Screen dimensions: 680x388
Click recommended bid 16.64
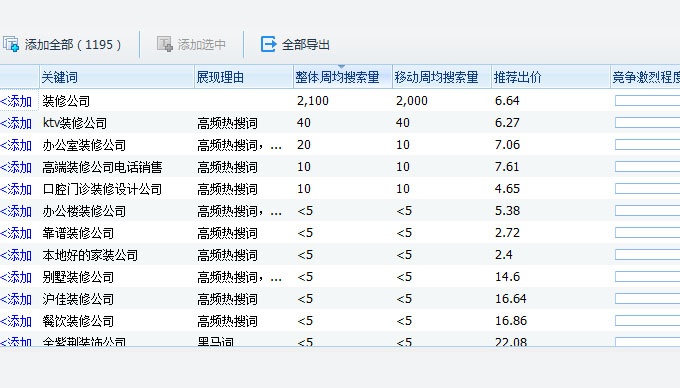(510, 299)
